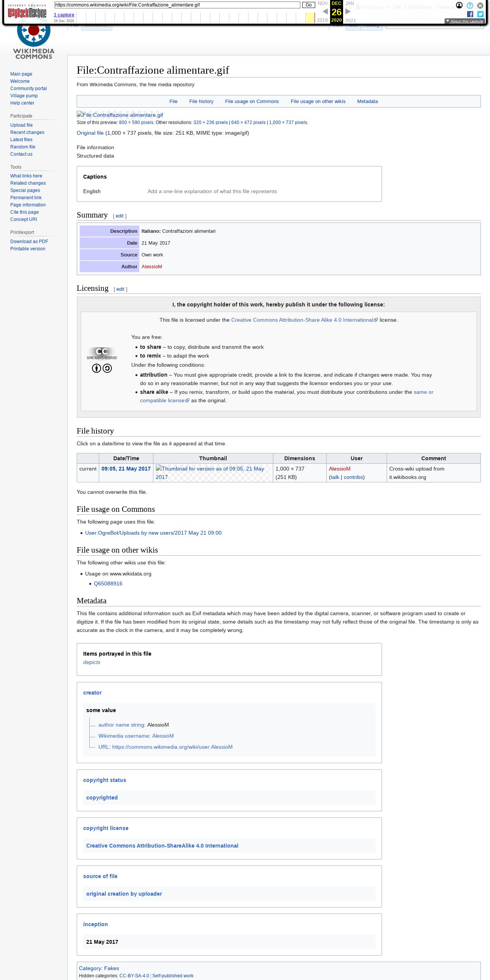Open the 1 capture link
This screenshot has height=980, width=490.
tap(64, 15)
